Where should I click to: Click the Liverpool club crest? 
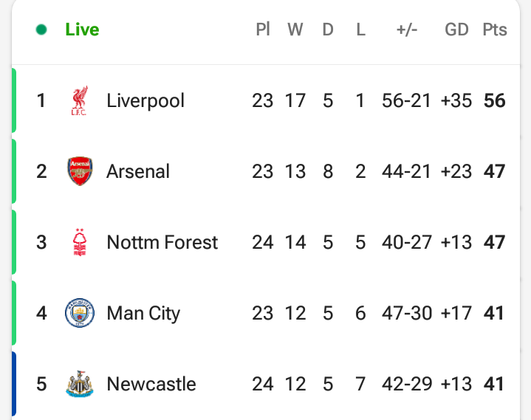pyautogui.click(x=80, y=100)
